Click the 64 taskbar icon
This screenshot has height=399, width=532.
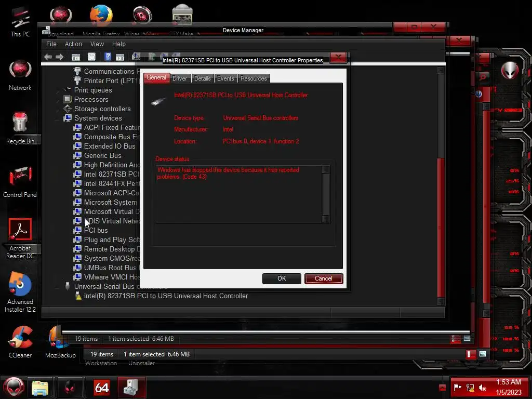click(101, 387)
